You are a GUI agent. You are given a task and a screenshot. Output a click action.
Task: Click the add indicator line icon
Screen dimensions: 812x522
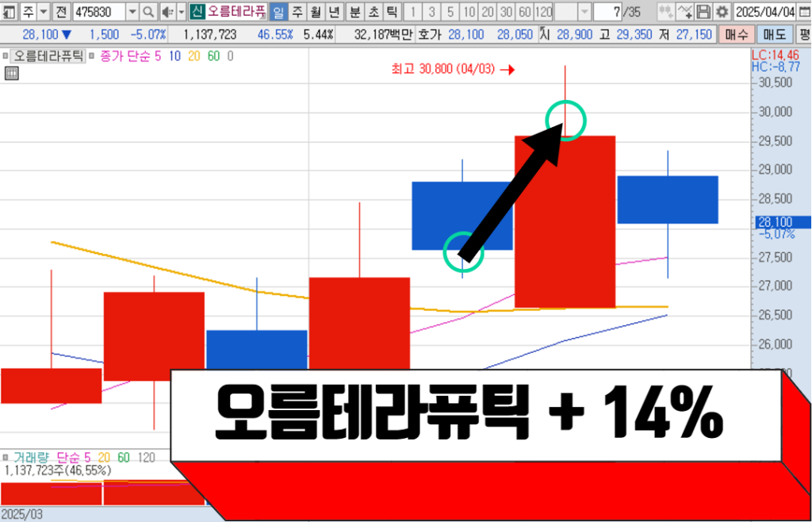click(684, 11)
